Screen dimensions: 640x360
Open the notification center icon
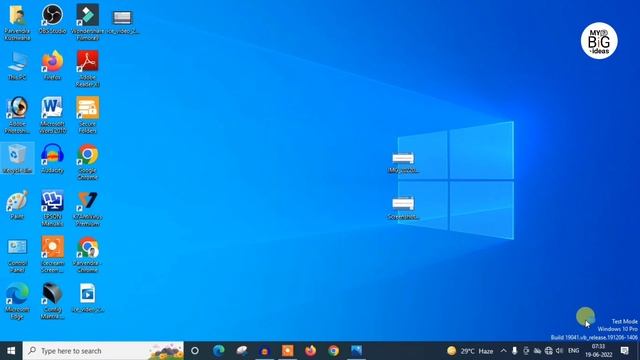point(624,351)
